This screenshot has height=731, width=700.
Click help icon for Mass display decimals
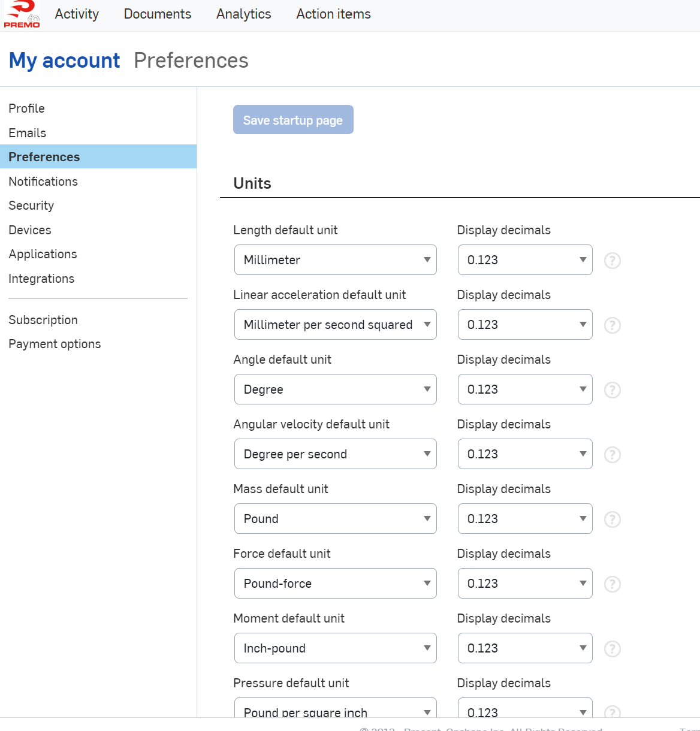[x=612, y=519]
